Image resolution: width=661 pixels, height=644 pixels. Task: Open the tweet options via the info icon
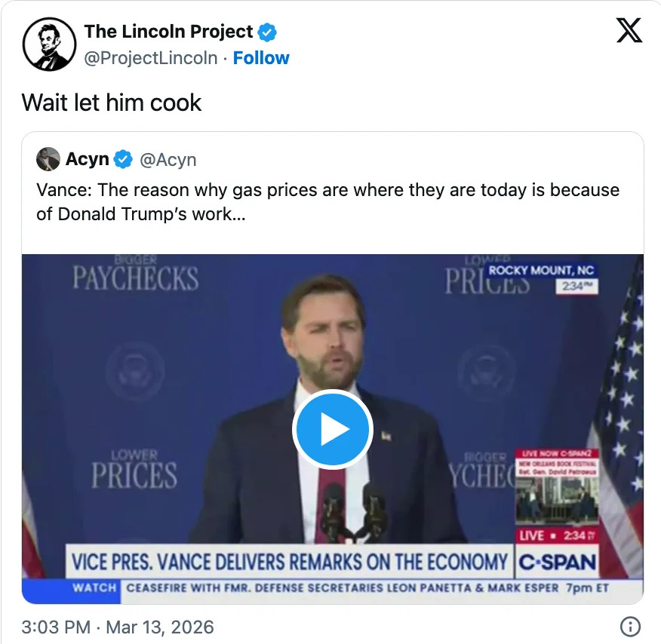(x=630, y=627)
